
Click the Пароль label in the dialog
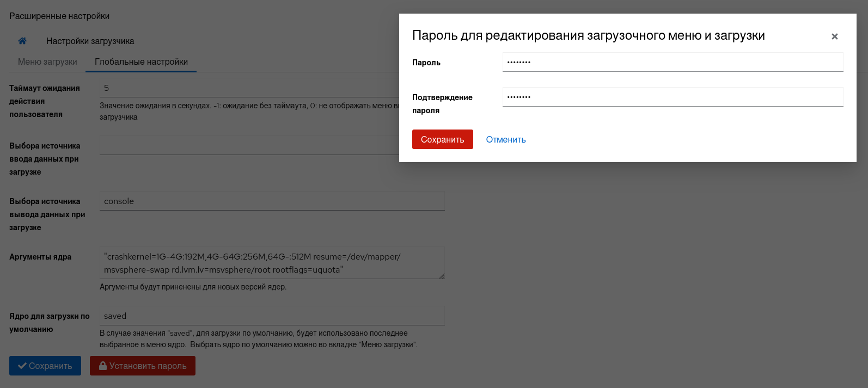pyautogui.click(x=426, y=63)
